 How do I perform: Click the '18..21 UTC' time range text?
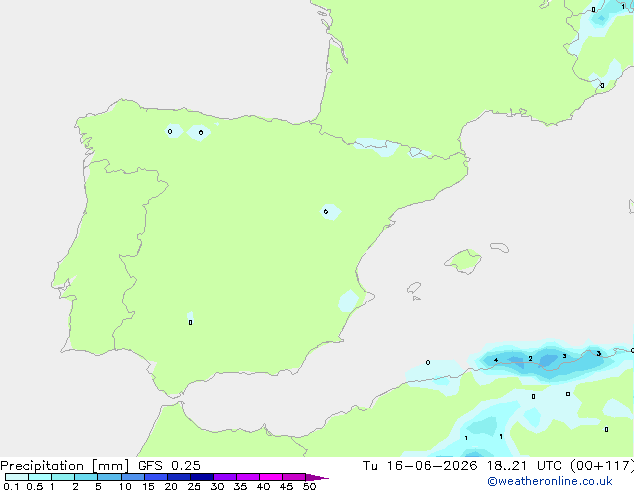coord(524,466)
